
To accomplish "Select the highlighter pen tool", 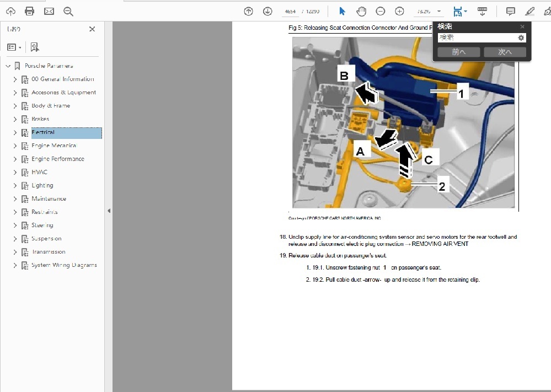I will tap(529, 12).
